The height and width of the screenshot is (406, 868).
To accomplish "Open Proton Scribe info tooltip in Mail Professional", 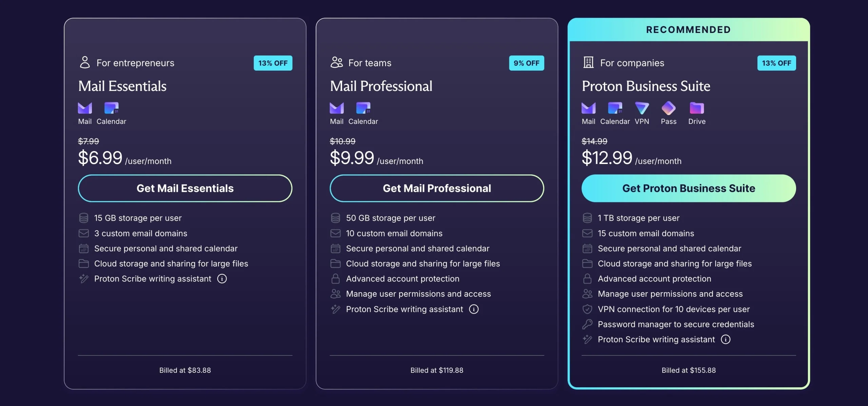I will 474,309.
